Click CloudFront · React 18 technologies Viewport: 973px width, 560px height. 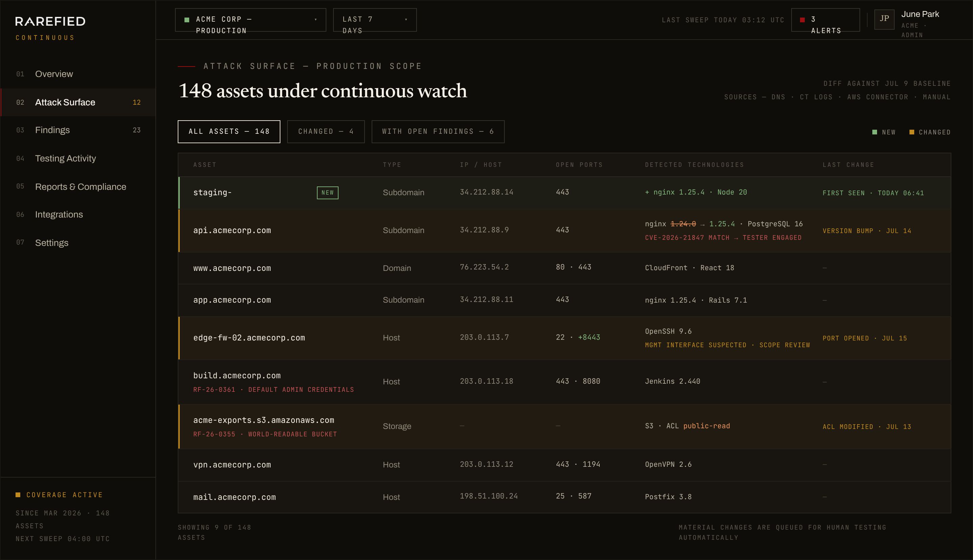coord(690,268)
